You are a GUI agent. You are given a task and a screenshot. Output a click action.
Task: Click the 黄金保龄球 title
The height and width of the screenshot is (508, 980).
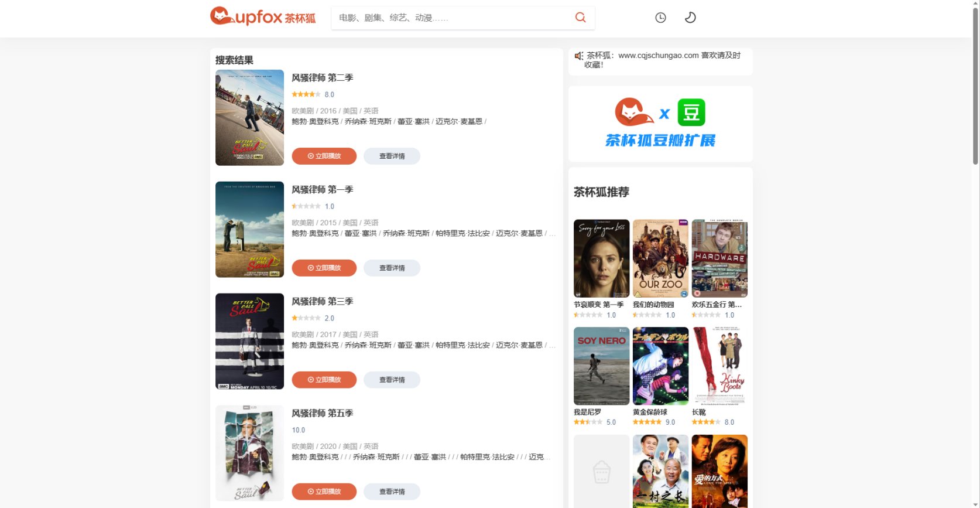650,412
